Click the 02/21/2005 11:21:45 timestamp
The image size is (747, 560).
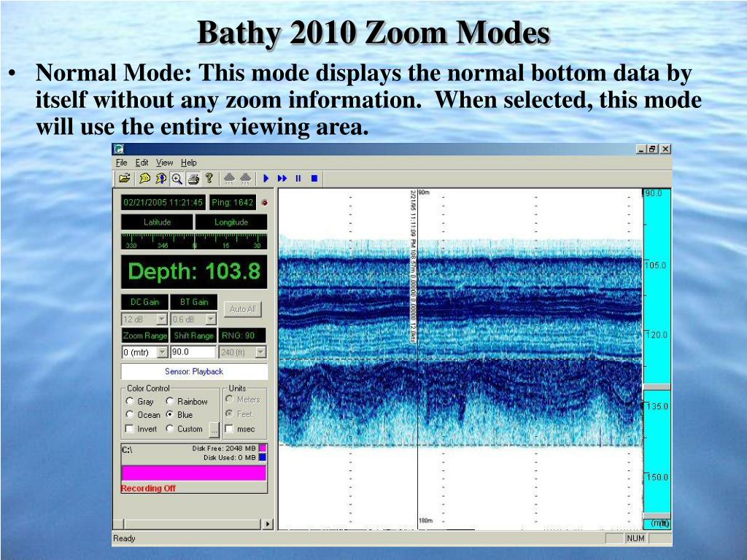(163, 203)
